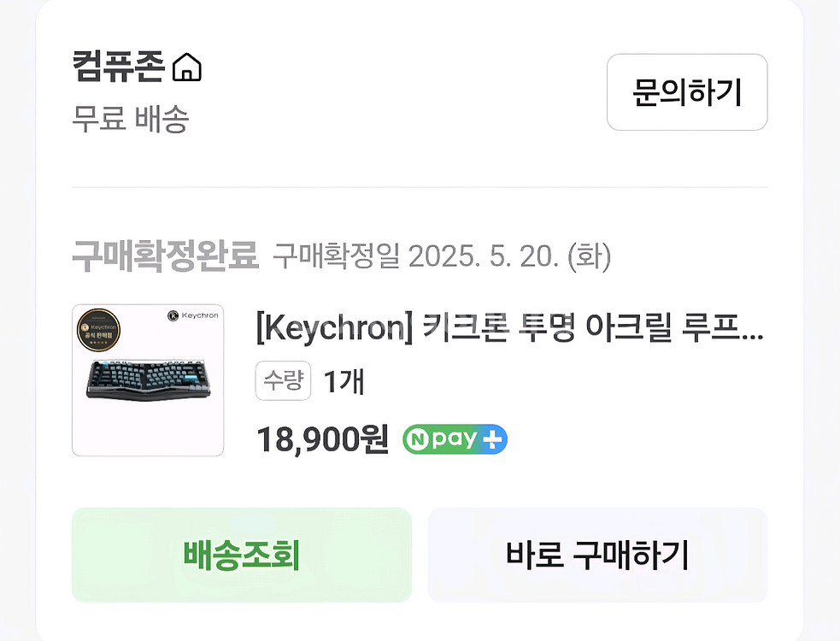The image size is (840, 641).
Task: Open the 컴퓨존 store page
Action: point(117,66)
